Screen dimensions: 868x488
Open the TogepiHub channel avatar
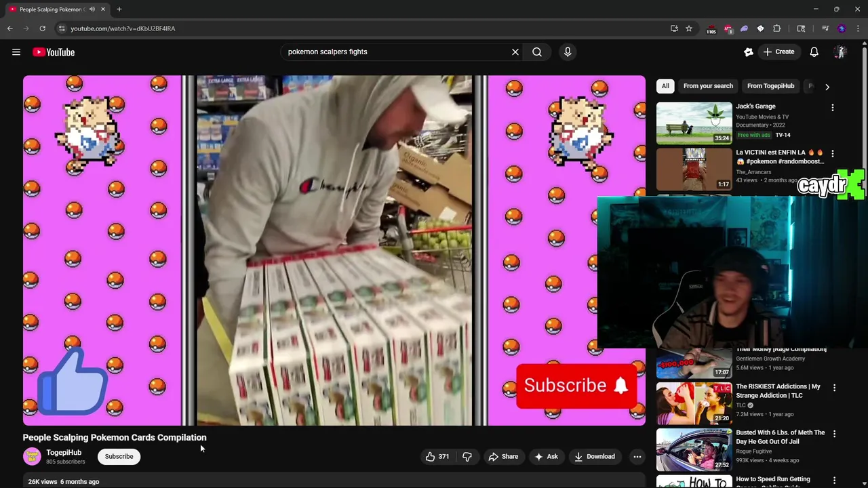pos(32,457)
